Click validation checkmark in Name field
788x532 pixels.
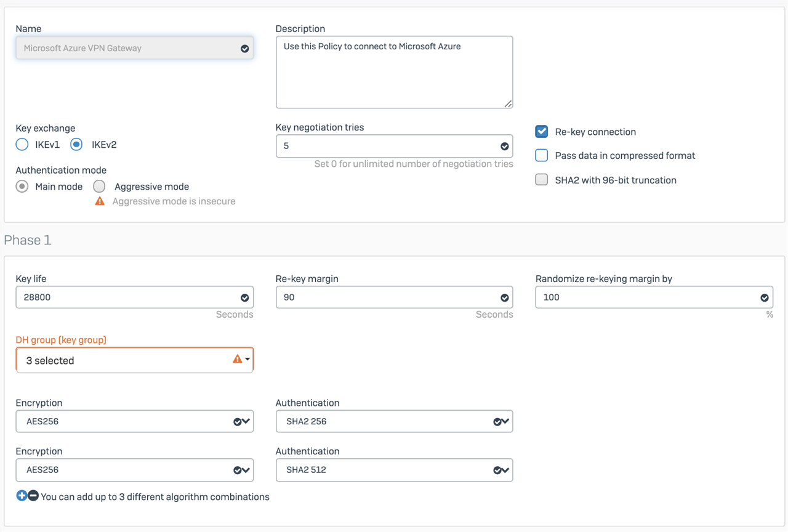[x=244, y=49]
